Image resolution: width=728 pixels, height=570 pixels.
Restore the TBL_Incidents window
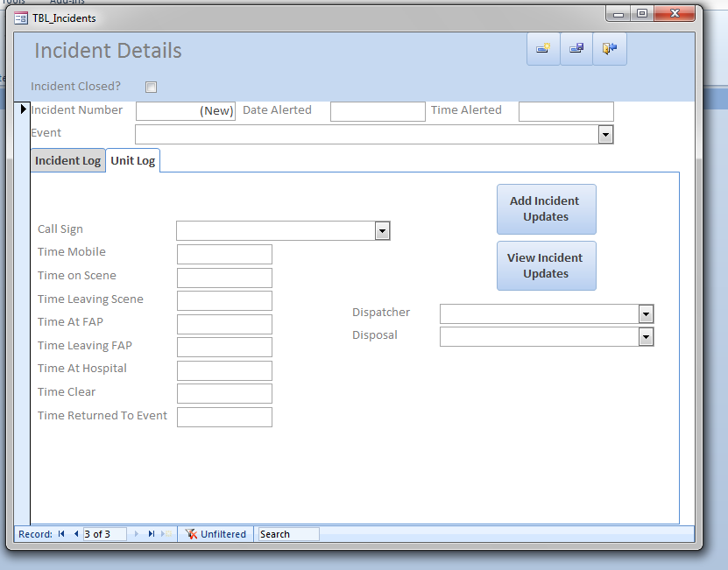pyautogui.click(x=642, y=14)
